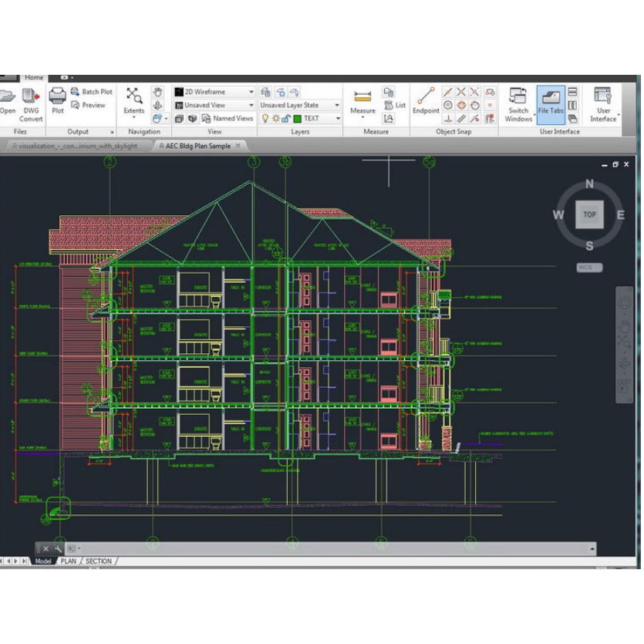Click the Switch Windows icon
Image resolution: width=644 pixels, height=644 pixels.
click(x=518, y=98)
